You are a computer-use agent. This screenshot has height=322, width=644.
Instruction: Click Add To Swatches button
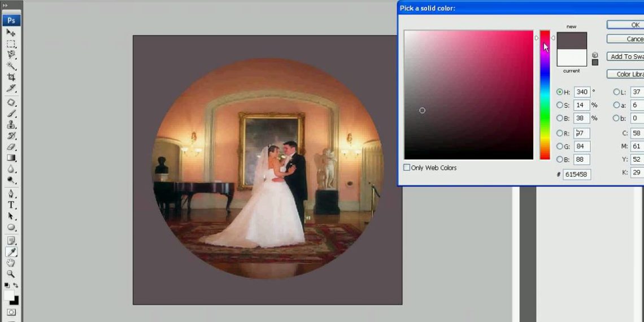click(625, 56)
